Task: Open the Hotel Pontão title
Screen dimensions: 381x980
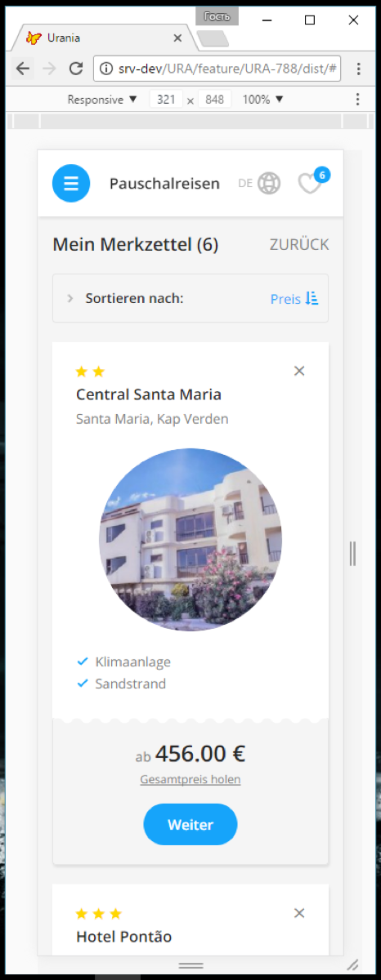Action: tap(124, 937)
